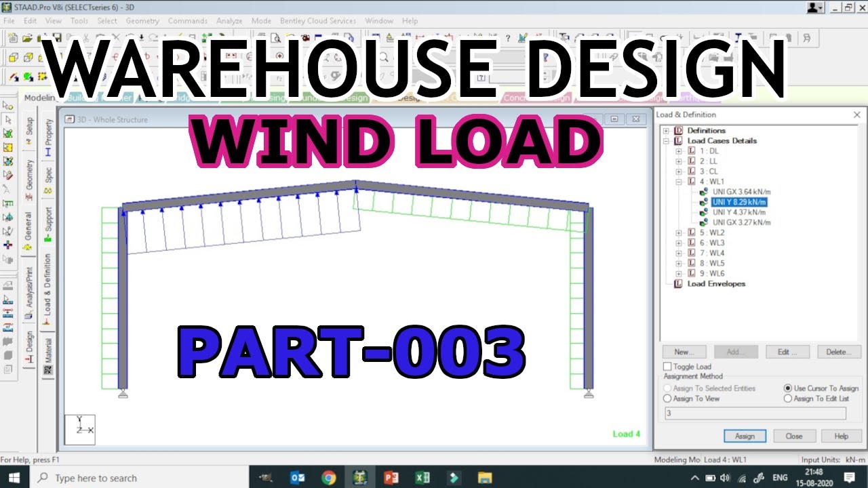Viewport: 868px width, 488px height.
Task: Click the Close button in Load & Definition
Action: (793, 436)
